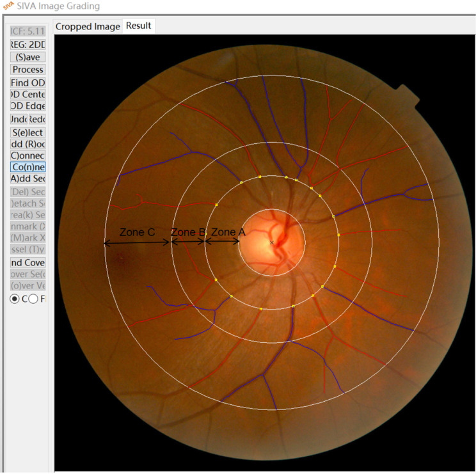This screenshot has height=474, width=476.
Task: Click the Redo button
Action: (x=37, y=119)
